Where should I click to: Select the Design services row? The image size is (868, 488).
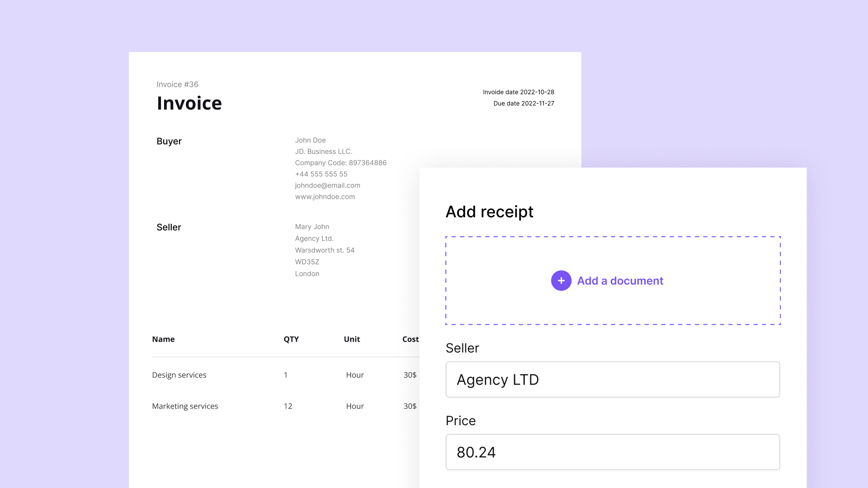[x=179, y=375]
